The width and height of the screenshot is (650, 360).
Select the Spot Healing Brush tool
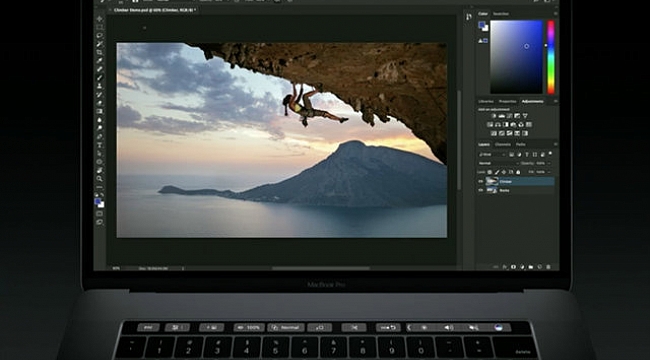click(99, 69)
